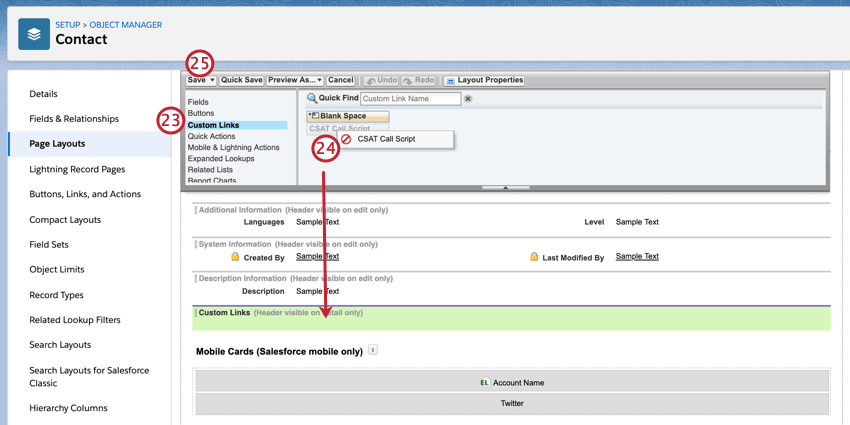Click the Mobile Cards section heading
This screenshot has width=850, height=425.
279,352
